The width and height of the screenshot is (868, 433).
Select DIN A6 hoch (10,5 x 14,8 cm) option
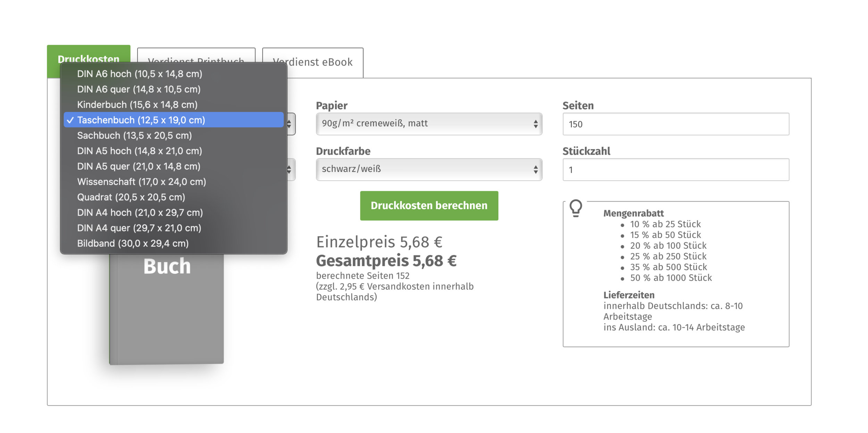point(174,74)
